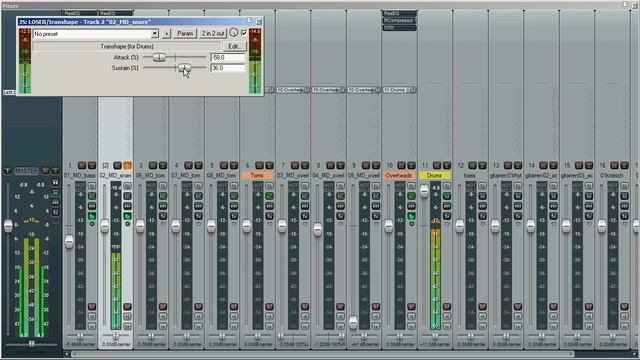Open the Master track FX button
This screenshot has height=360, width=640.
pyautogui.click(x=56, y=213)
